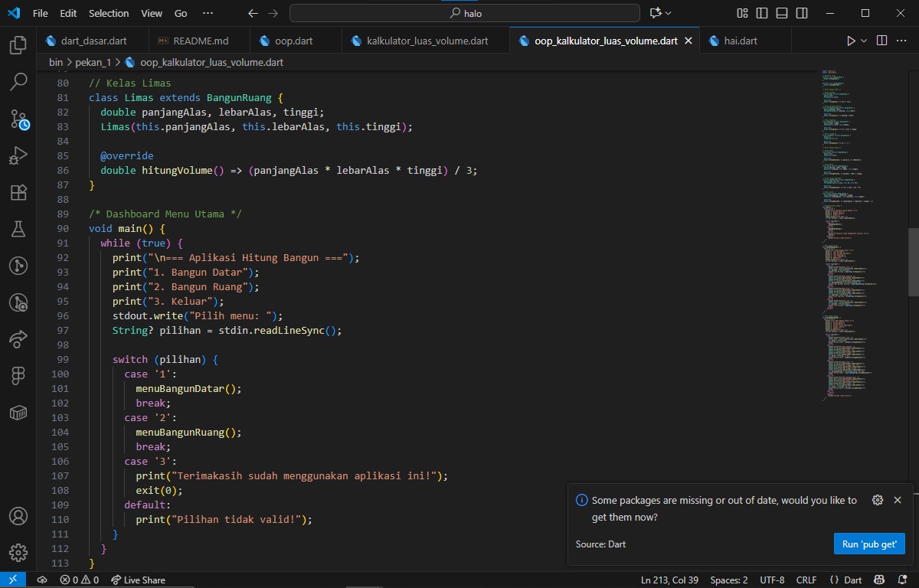Click the Manage gear icon in activity bar
919x588 pixels.
point(18,553)
